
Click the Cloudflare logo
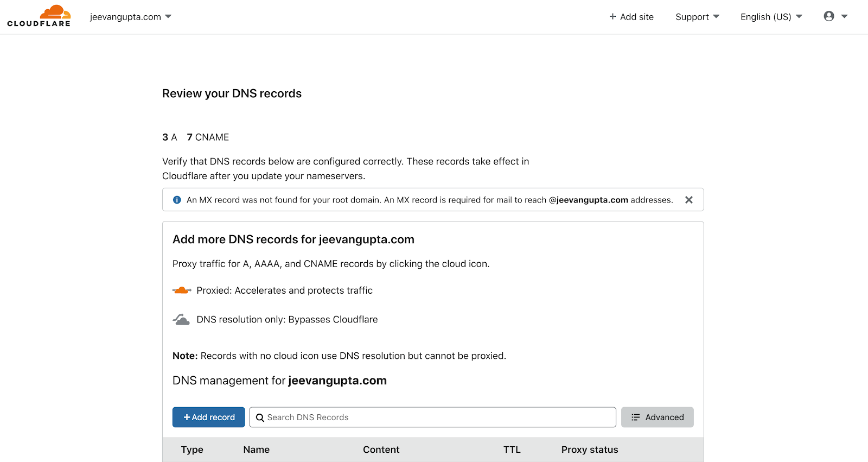coord(39,16)
